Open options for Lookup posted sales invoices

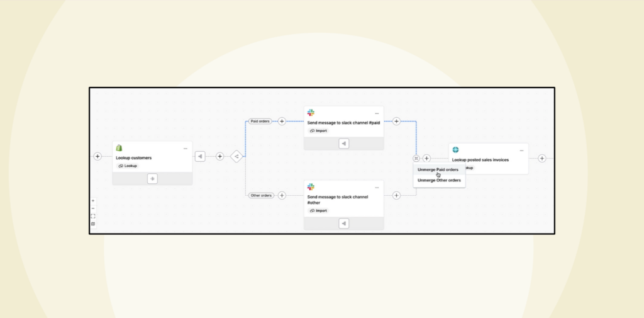click(x=521, y=150)
